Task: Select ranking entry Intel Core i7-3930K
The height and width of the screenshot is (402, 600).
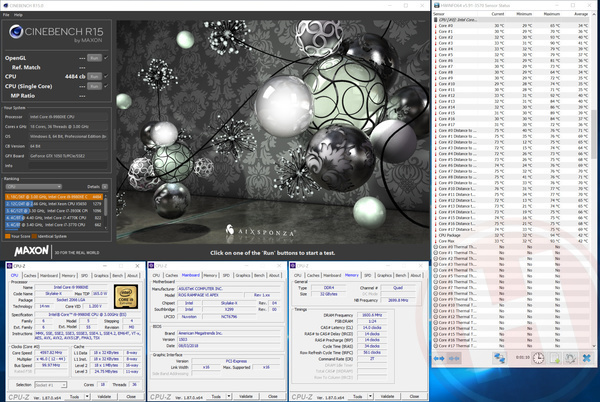Action: (54, 211)
